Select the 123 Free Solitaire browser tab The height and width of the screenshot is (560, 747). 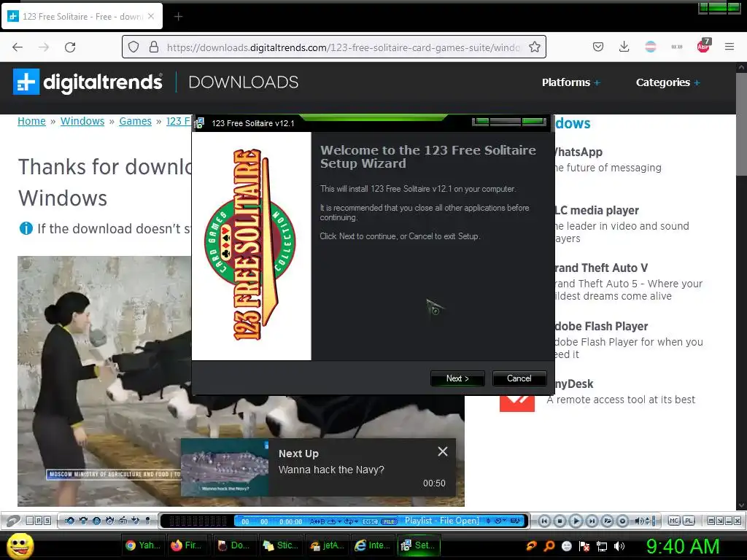pyautogui.click(x=82, y=16)
